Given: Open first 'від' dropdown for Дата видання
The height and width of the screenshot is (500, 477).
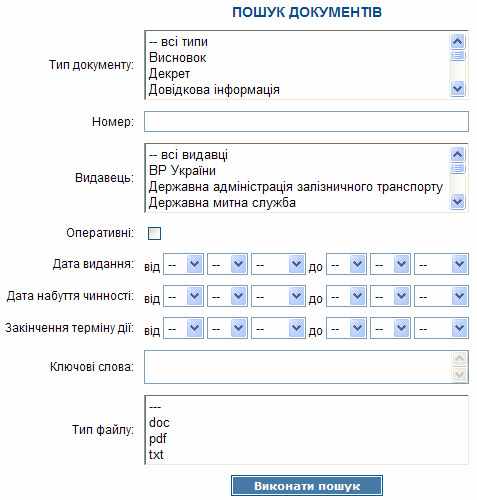Looking at the screenshot, I should click(x=183, y=264).
